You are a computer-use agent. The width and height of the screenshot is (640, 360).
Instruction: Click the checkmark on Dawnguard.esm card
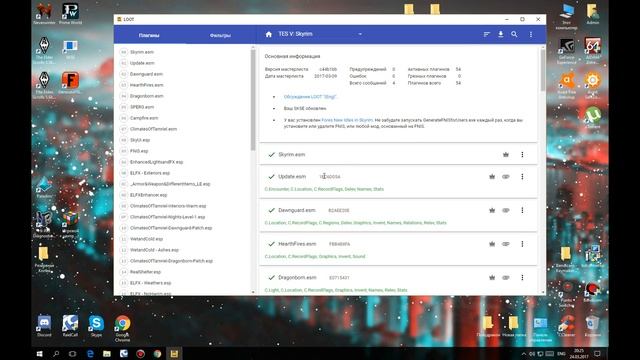(x=271, y=211)
